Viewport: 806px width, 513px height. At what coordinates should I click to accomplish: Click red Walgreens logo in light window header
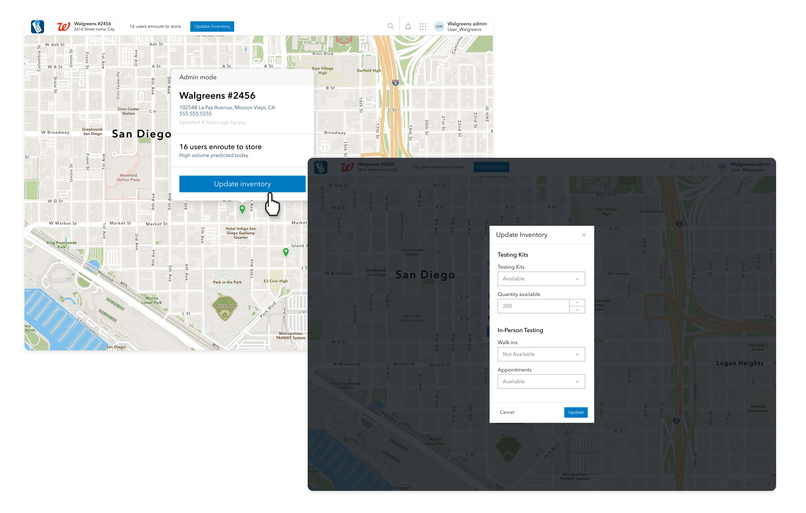point(63,26)
